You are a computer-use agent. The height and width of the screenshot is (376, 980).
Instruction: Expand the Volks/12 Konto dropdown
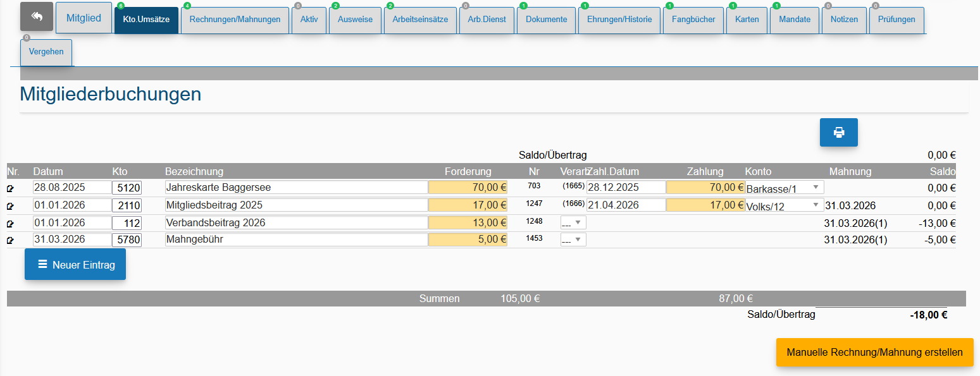coord(785,205)
